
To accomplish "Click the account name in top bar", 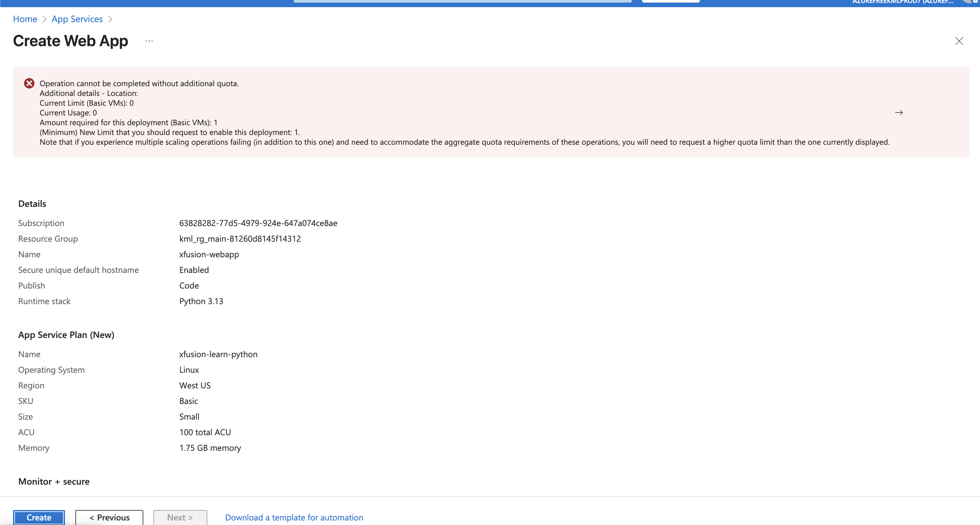I will (902, 2).
